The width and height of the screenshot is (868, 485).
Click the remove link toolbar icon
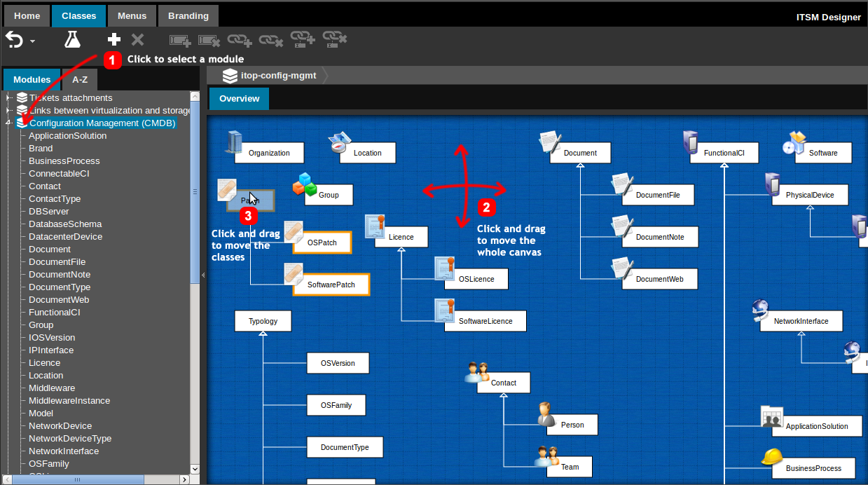point(271,40)
